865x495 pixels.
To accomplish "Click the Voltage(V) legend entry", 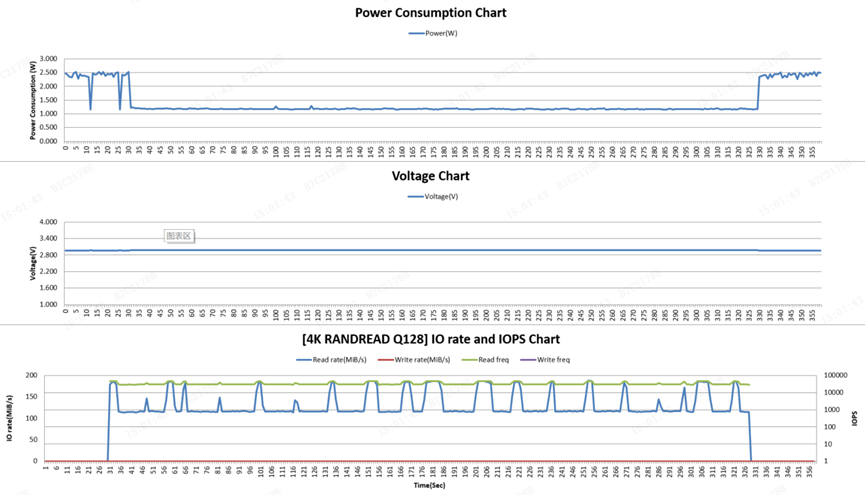I will click(432, 196).
